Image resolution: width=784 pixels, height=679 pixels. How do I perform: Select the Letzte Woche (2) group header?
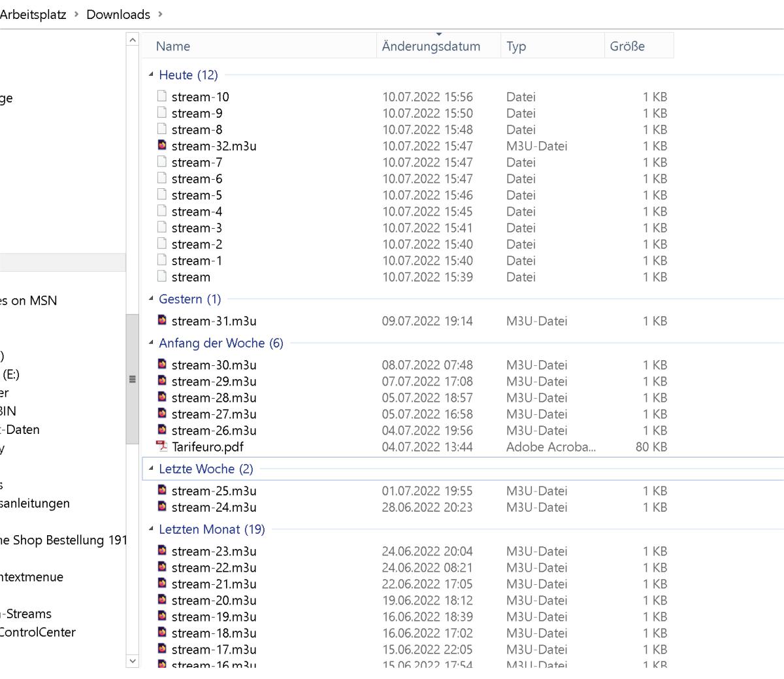[x=205, y=469]
